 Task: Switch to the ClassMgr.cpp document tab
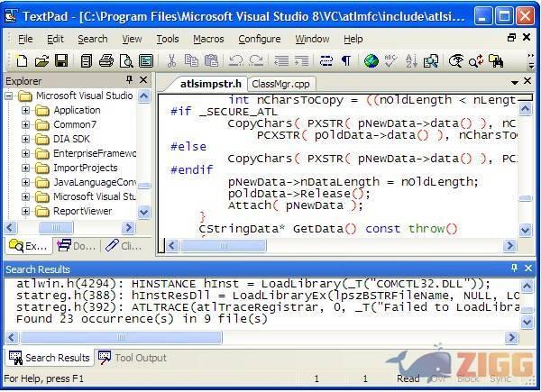(x=280, y=83)
